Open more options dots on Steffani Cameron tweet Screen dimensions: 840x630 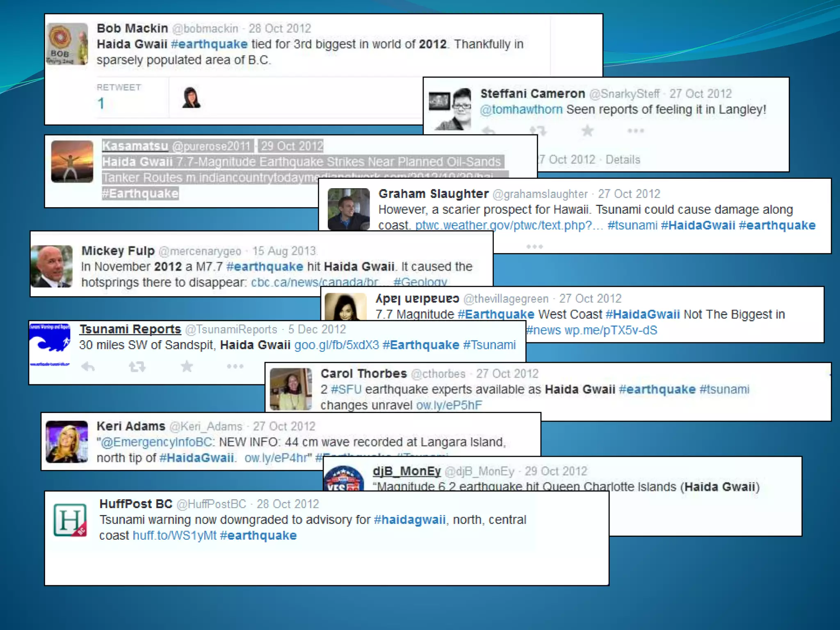coord(635,131)
